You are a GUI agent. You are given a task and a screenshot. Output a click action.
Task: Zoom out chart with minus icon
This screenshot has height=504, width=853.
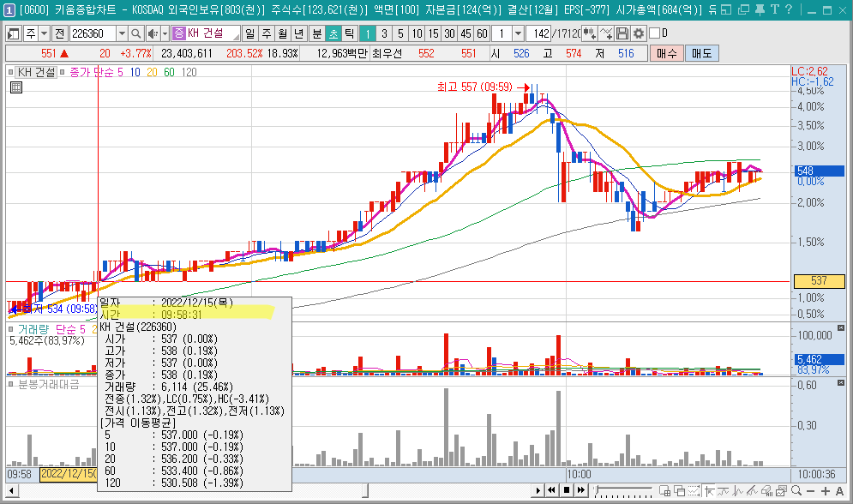tap(811, 491)
